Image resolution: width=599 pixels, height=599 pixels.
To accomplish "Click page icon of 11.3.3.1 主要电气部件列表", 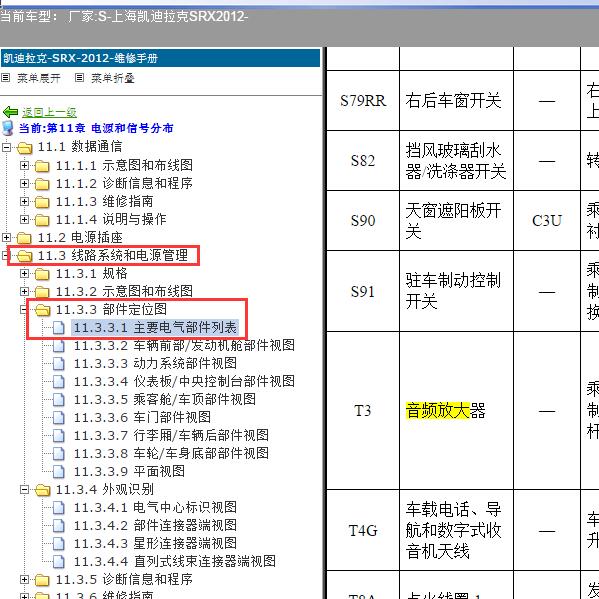I will [59, 327].
